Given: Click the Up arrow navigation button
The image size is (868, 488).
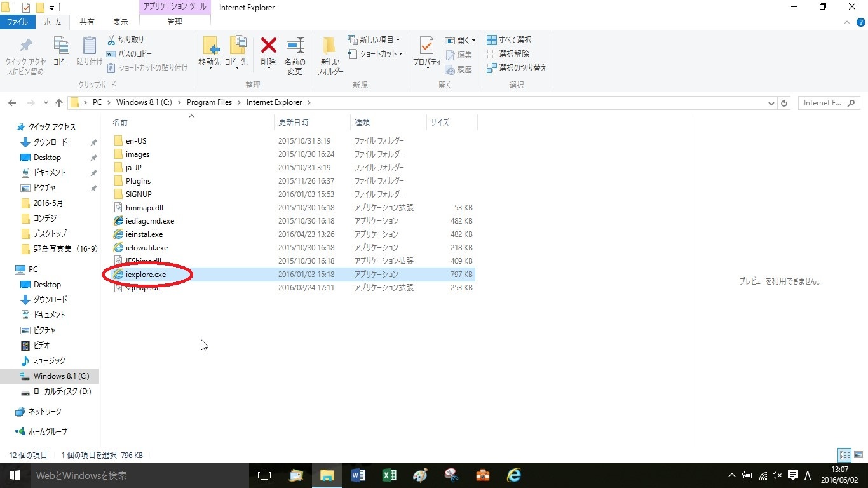Looking at the screenshot, I should click(59, 103).
